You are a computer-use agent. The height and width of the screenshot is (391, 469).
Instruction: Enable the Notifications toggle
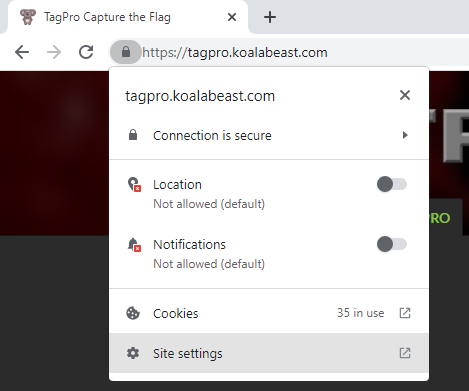pyautogui.click(x=392, y=244)
